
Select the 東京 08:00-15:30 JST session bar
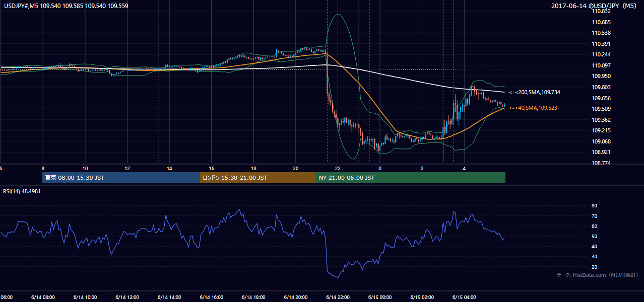[x=121, y=178]
